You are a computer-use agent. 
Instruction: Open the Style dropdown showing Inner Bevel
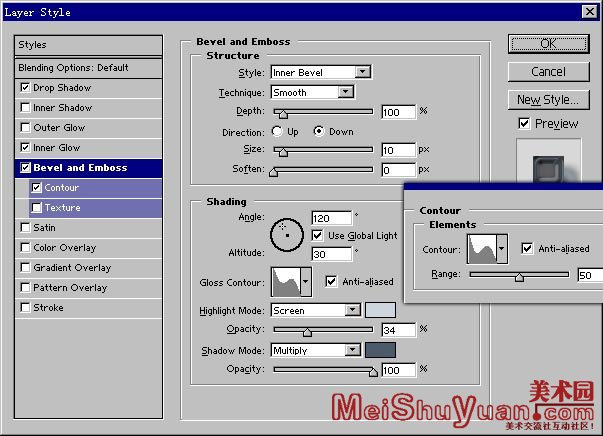(321, 72)
